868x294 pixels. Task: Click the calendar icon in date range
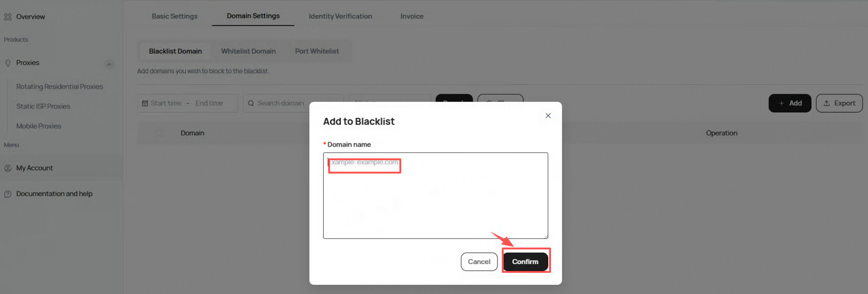(145, 103)
